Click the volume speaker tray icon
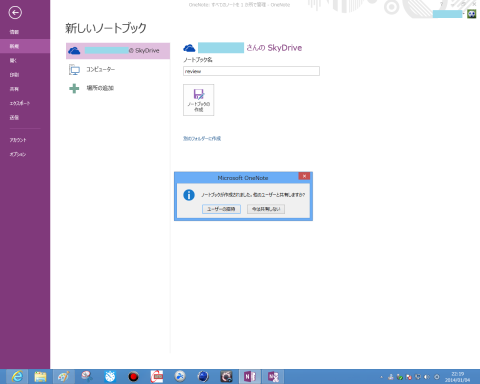Image resolution: width=480 pixels, height=384 pixels. point(427,377)
